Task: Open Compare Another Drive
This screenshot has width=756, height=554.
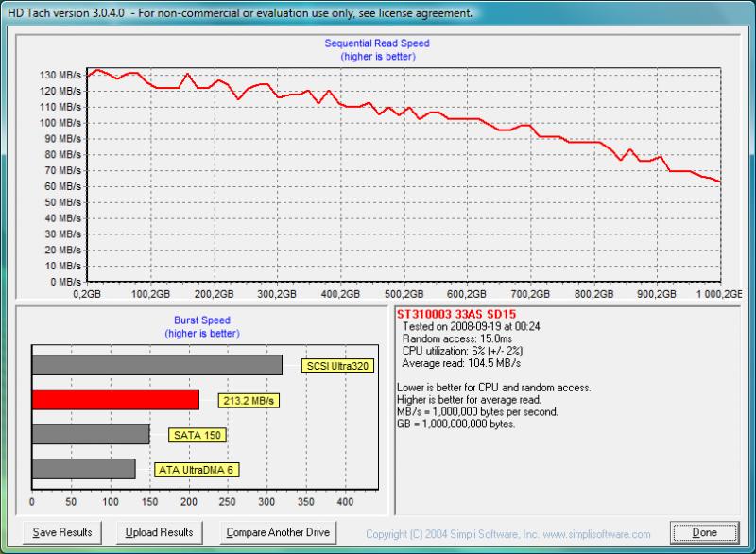Action: pos(278,532)
